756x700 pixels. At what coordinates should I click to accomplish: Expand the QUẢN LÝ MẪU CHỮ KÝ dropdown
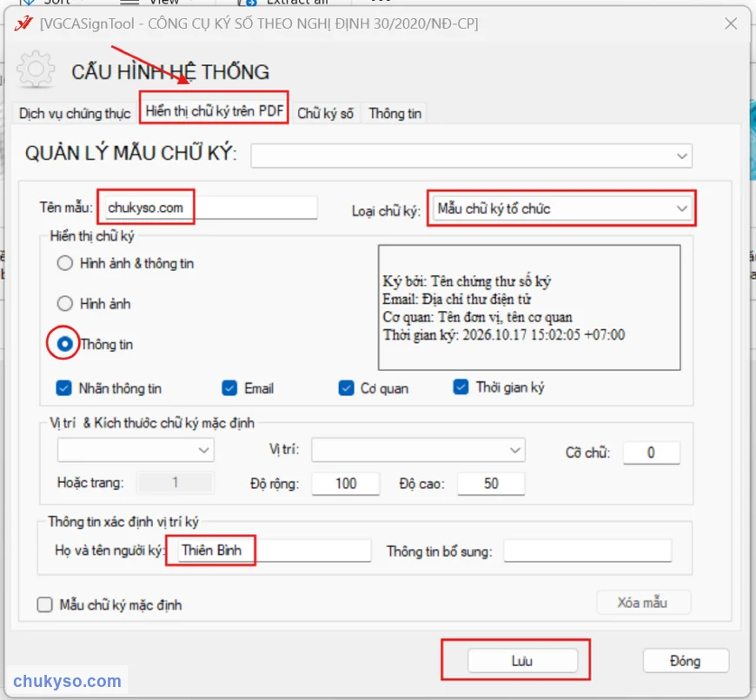coord(472,155)
